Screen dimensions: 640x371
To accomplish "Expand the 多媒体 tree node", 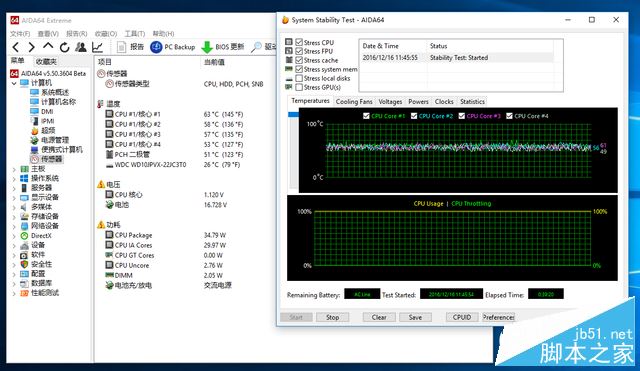I will (x=14, y=207).
